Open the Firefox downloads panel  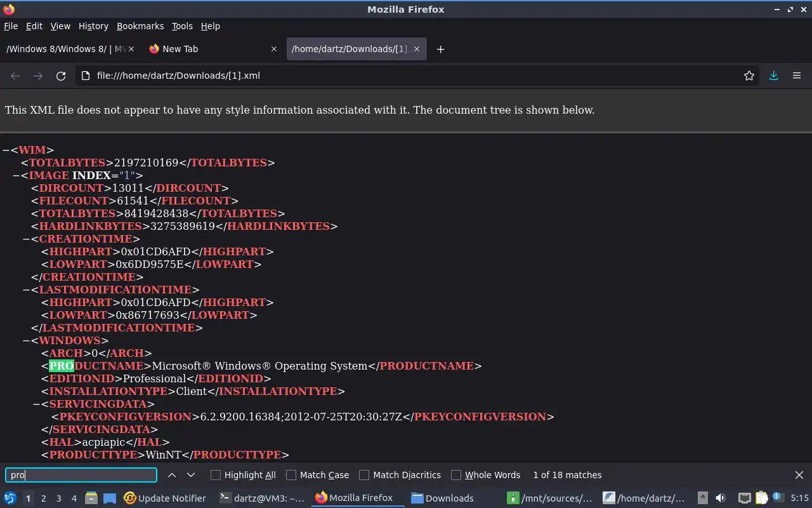774,76
